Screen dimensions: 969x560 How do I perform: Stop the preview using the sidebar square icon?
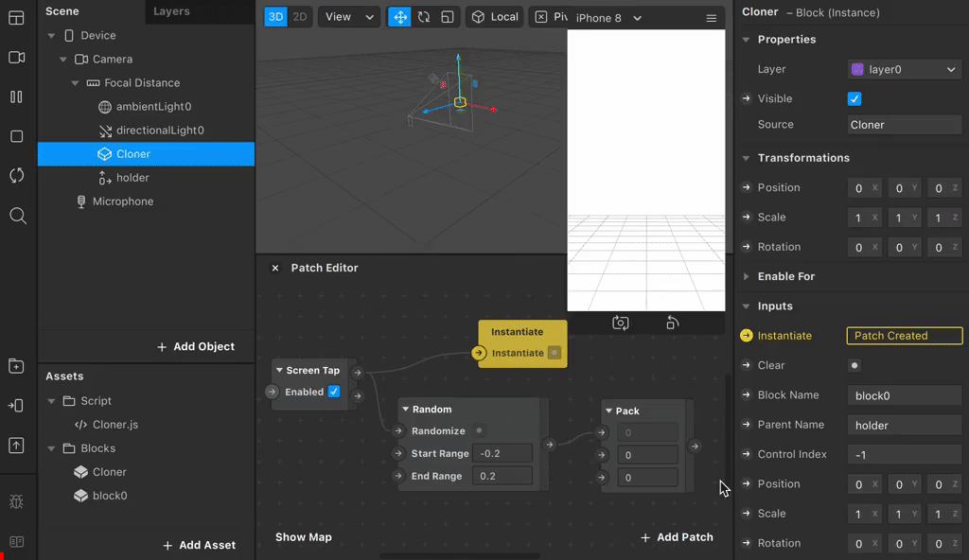coord(17,136)
